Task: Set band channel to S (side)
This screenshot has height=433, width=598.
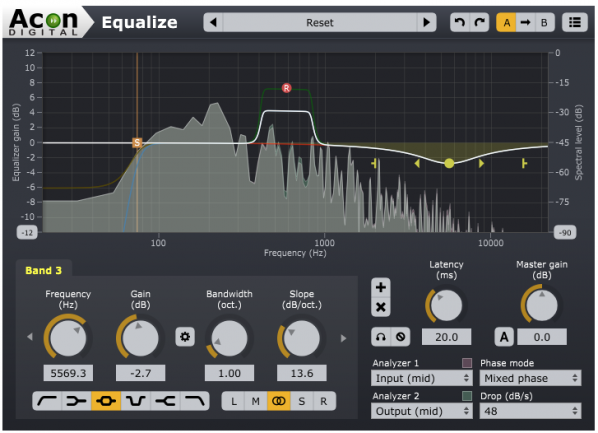Action: coord(302,401)
